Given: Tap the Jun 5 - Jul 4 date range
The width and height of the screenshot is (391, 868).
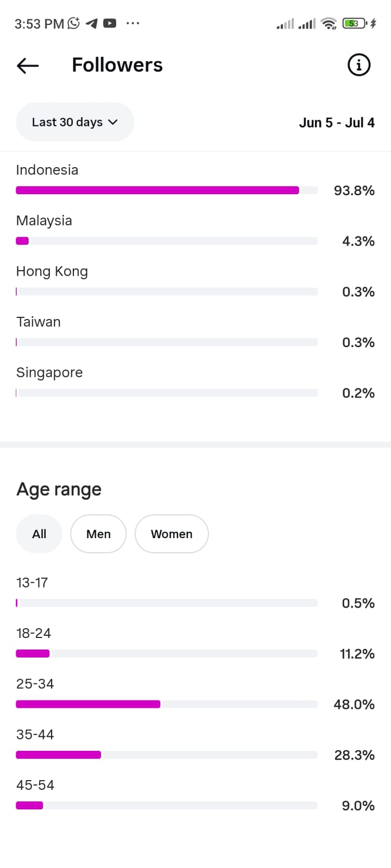Looking at the screenshot, I should click(x=337, y=123).
